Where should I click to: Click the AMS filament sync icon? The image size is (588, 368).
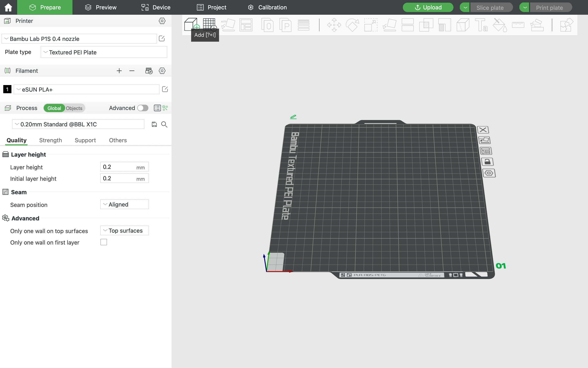(x=149, y=71)
